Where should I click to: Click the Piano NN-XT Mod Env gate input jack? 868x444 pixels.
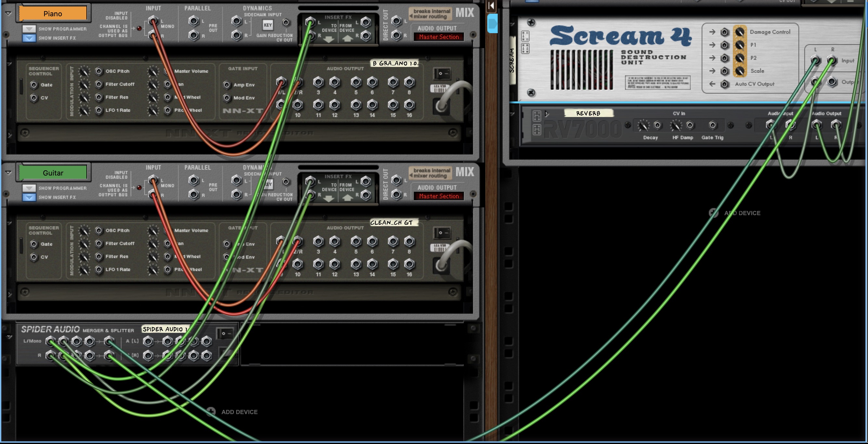(x=227, y=98)
